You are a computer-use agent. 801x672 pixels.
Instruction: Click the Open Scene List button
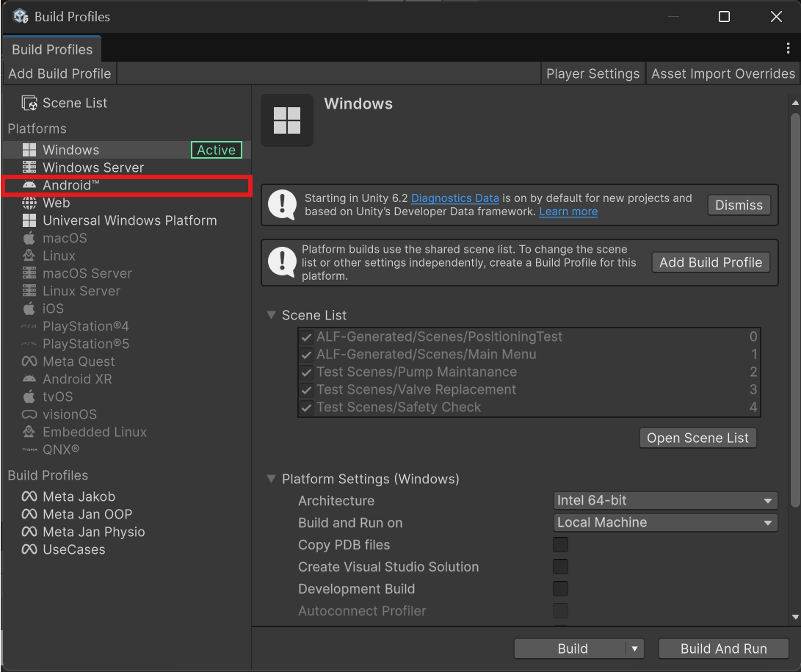click(697, 438)
